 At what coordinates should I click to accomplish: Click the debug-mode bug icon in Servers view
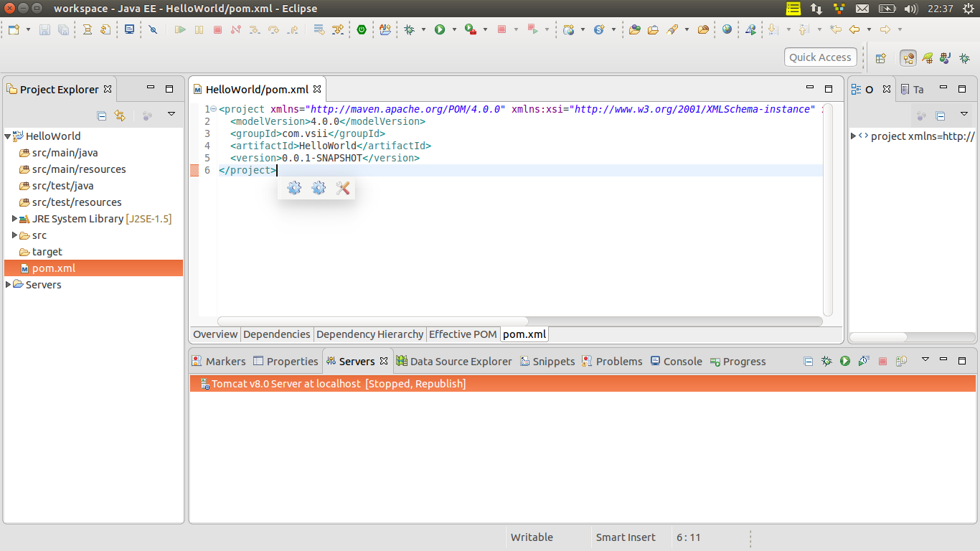826,361
